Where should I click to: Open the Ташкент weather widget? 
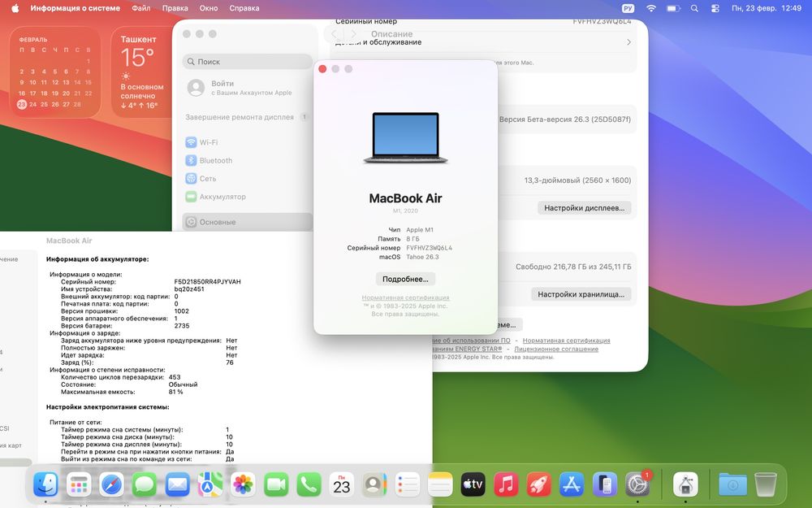pyautogui.click(x=142, y=72)
